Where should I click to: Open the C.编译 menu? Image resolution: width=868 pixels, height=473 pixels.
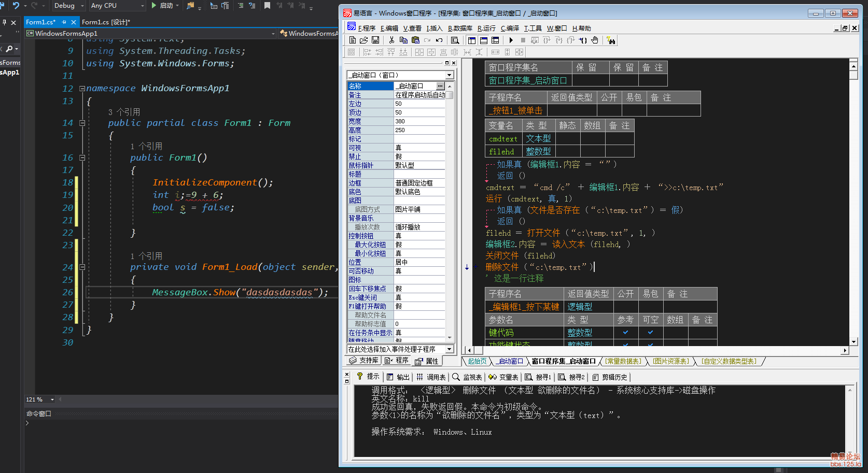[510, 28]
